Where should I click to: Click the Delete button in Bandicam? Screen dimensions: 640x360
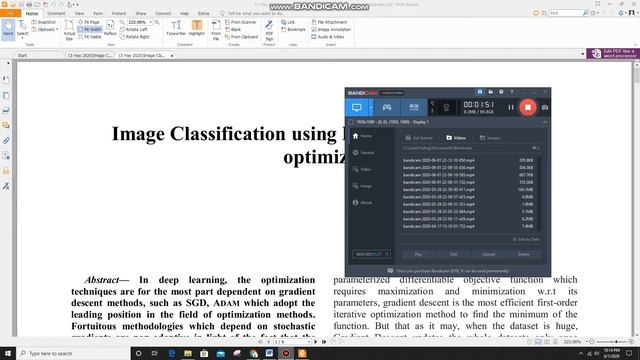524,254
